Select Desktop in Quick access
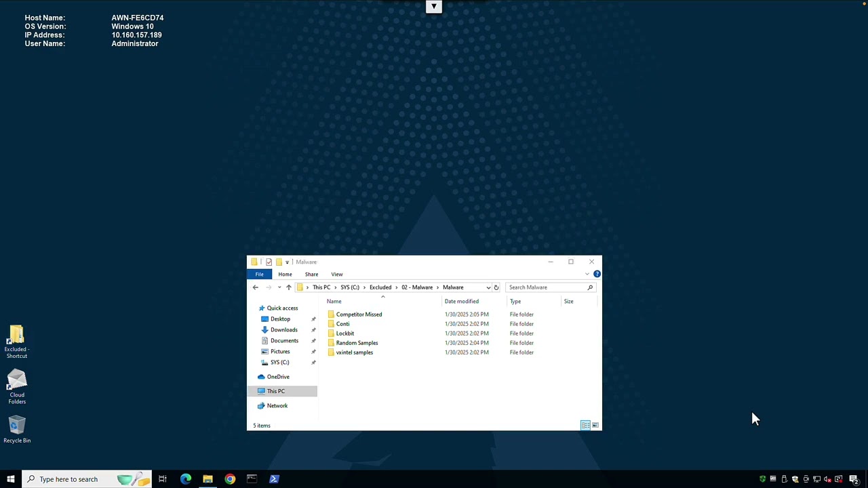868x488 pixels. point(280,319)
